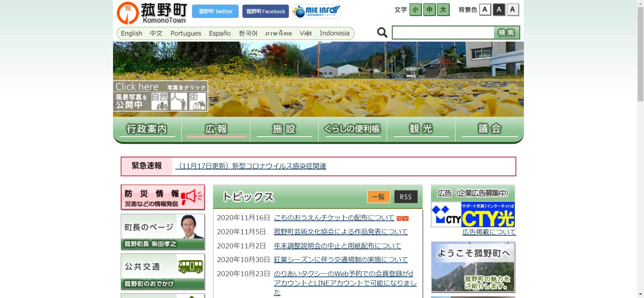Open the 行政案内 menu
Viewport: 644px width, 298px height.
147,129
